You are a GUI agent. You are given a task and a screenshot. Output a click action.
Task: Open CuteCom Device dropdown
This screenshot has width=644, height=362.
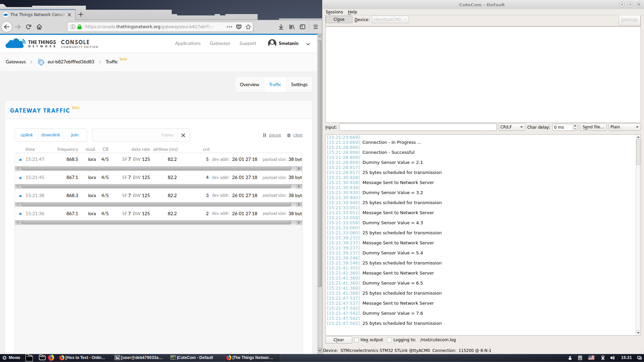[x=390, y=19]
